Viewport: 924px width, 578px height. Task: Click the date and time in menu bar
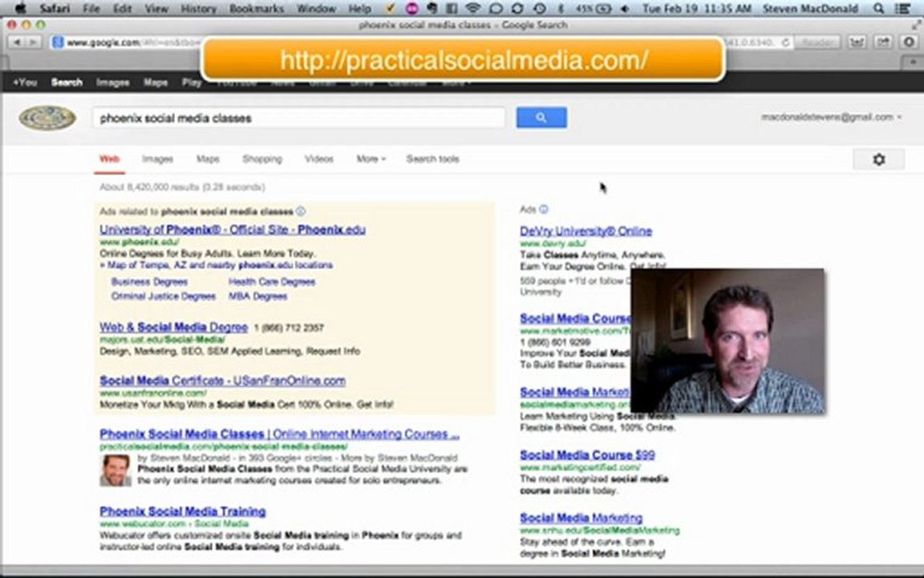pyautogui.click(x=697, y=8)
